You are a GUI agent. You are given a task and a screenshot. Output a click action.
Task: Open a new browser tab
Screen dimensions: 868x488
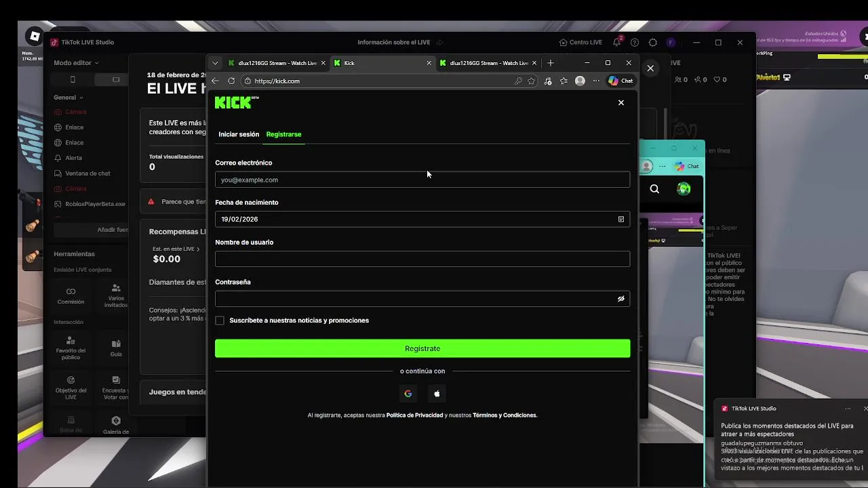click(x=551, y=63)
